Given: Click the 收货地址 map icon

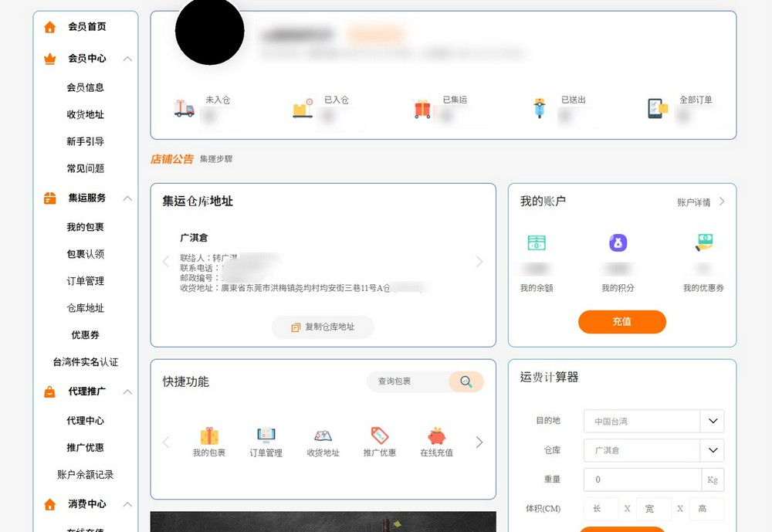Looking at the screenshot, I should 323,435.
